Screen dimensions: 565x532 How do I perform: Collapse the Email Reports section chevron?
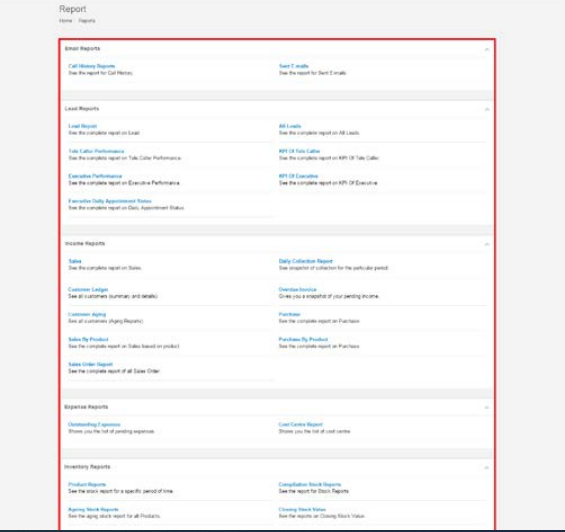point(487,49)
